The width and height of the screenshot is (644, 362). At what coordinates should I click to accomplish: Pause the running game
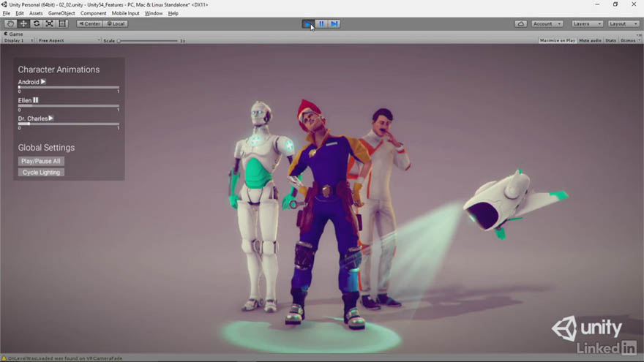[321, 24]
